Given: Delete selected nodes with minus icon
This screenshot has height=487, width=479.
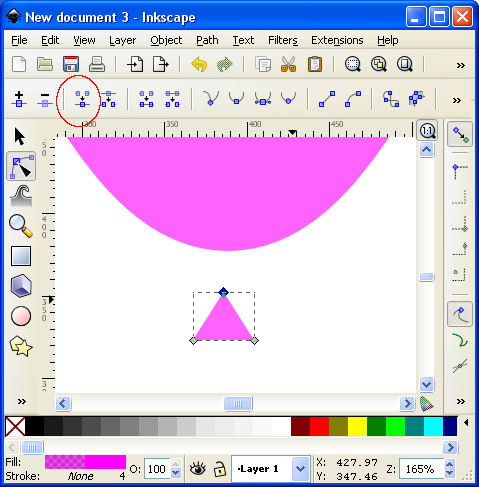Looking at the screenshot, I should [x=45, y=100].
